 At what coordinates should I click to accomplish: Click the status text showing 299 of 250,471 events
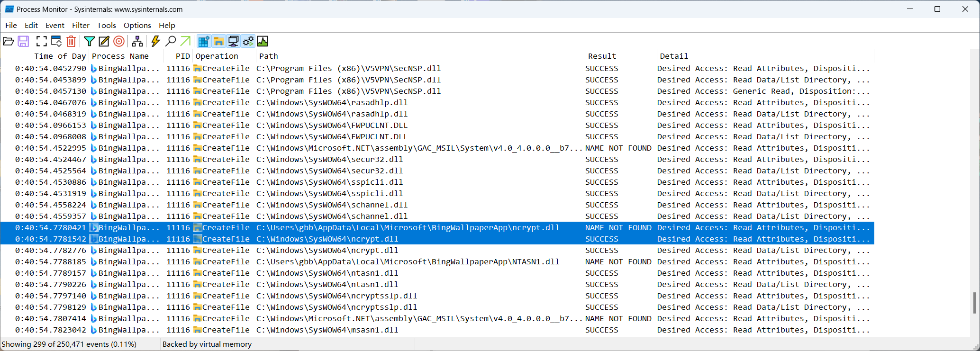coord(69,344)
